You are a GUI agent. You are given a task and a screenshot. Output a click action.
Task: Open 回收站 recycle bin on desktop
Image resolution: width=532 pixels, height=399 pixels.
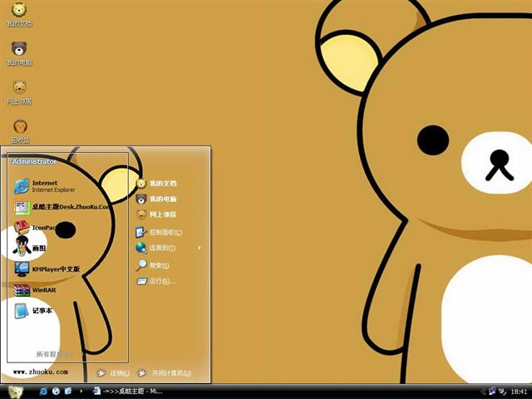[x=19, y=131]
